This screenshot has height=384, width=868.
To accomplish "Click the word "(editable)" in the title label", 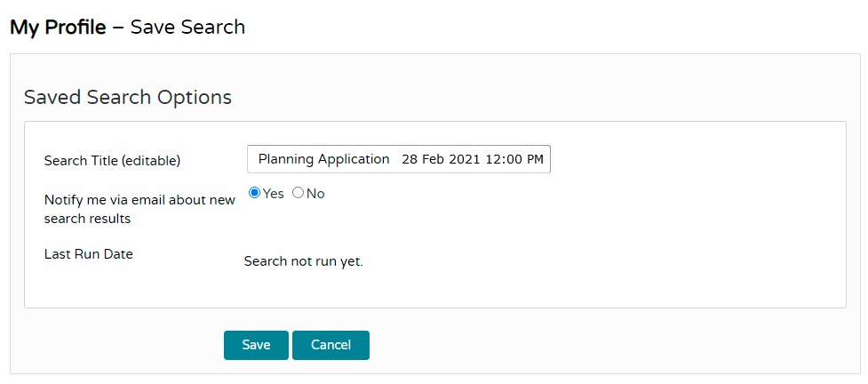I will (x=150, y=161).
